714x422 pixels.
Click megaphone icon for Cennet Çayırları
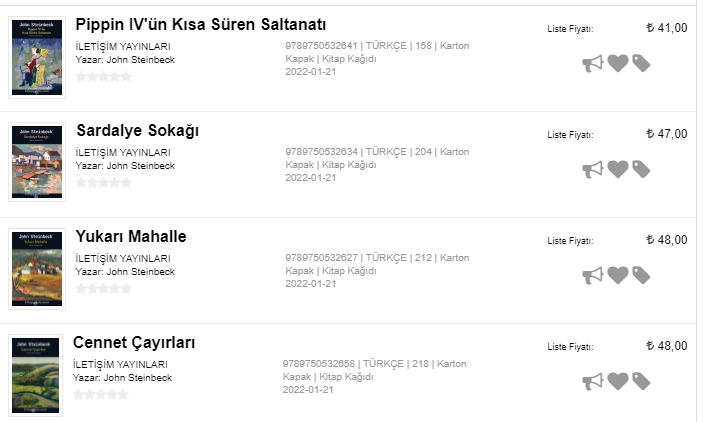coord(593,381)
